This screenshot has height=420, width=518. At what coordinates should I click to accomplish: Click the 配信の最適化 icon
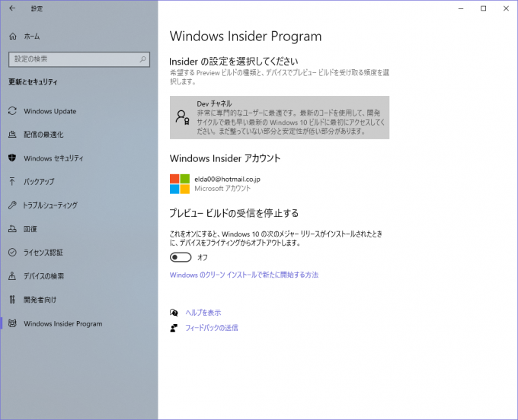(x=12, y=134)
